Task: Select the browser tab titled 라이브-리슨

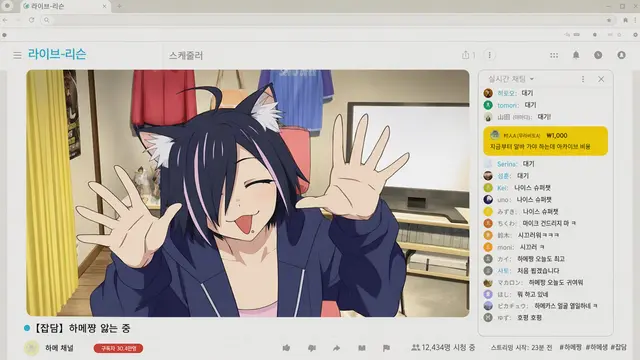Action: [x=65, y=6]
